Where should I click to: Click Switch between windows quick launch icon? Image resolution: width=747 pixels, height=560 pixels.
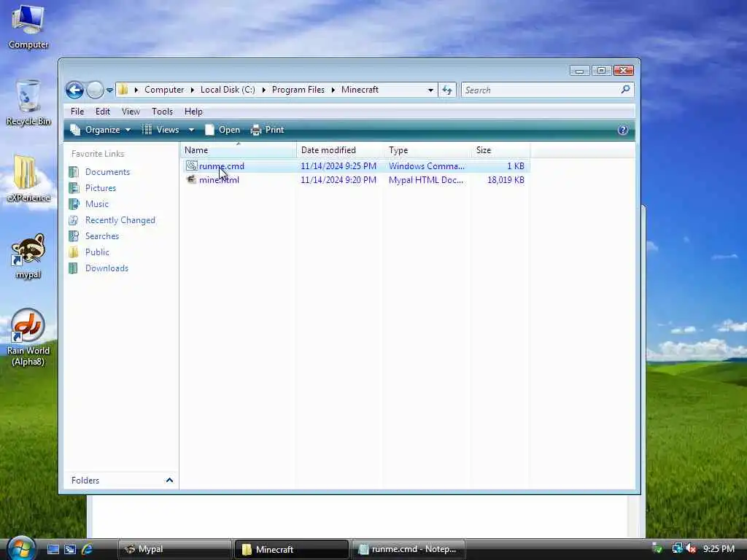pyautogui.click(x=70, y=549)
